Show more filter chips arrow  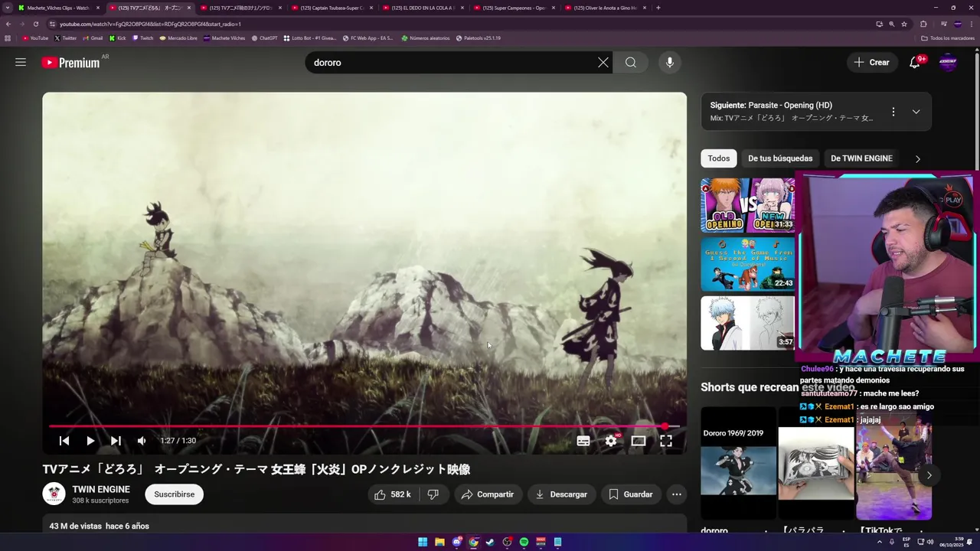(917, 159)
